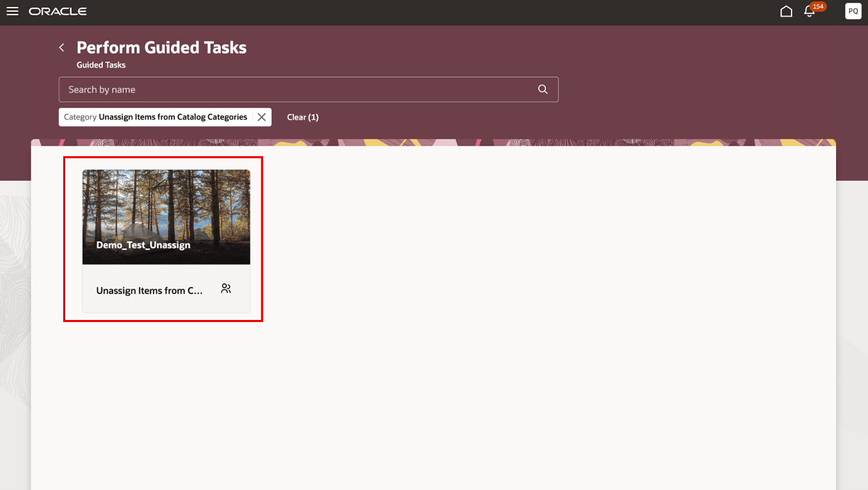Open notifications via the bell icon
This screenshot has height=490, width=868.
point(810,12)
